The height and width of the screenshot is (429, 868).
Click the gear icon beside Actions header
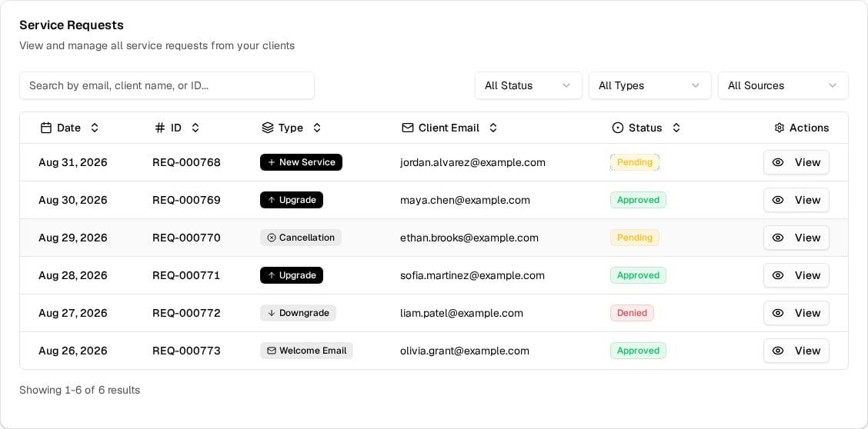[x=779, y=128]
